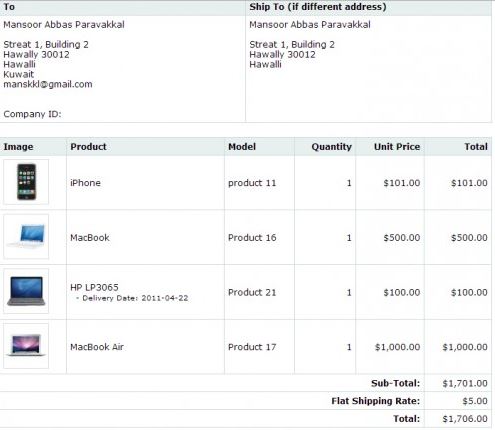Click the HP LP3065 product name
Screen dimensions: 495x430
click(94, 287)
